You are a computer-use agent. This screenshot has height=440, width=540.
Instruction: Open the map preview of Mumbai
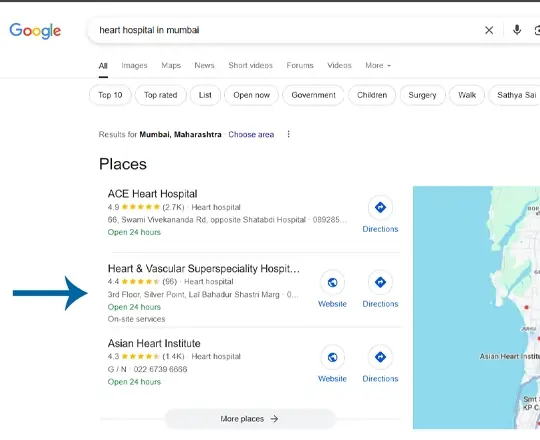(476, 307)
